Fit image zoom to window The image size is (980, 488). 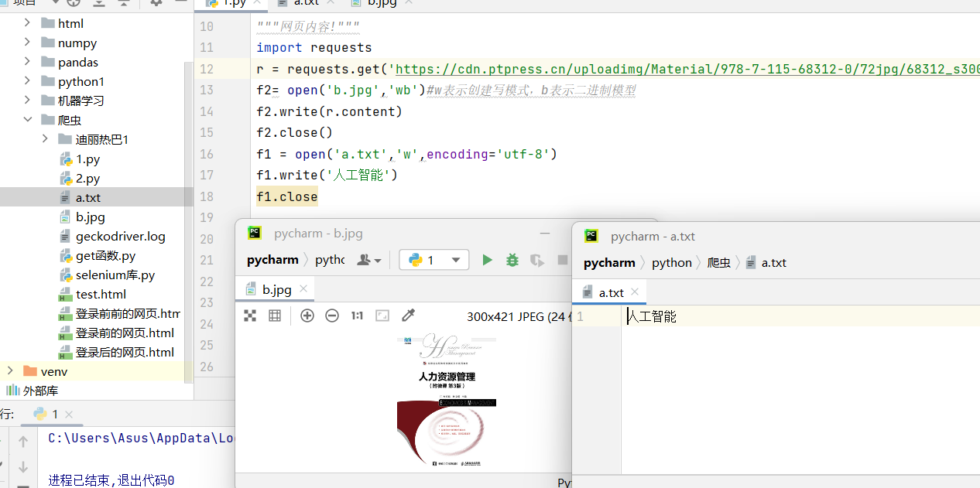382,316
